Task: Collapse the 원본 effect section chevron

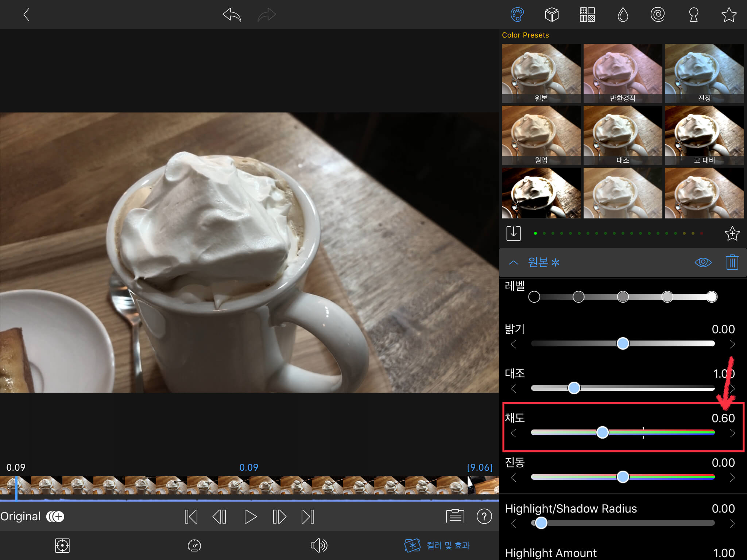Action: [513, 262]
